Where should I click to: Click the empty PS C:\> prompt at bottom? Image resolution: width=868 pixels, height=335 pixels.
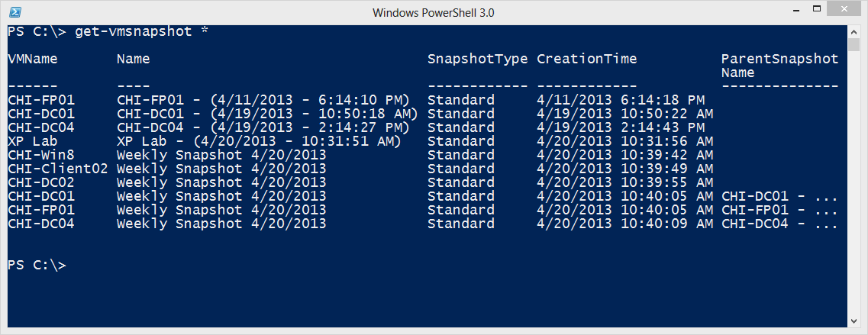pyautogui.click(x=37, y=266)
